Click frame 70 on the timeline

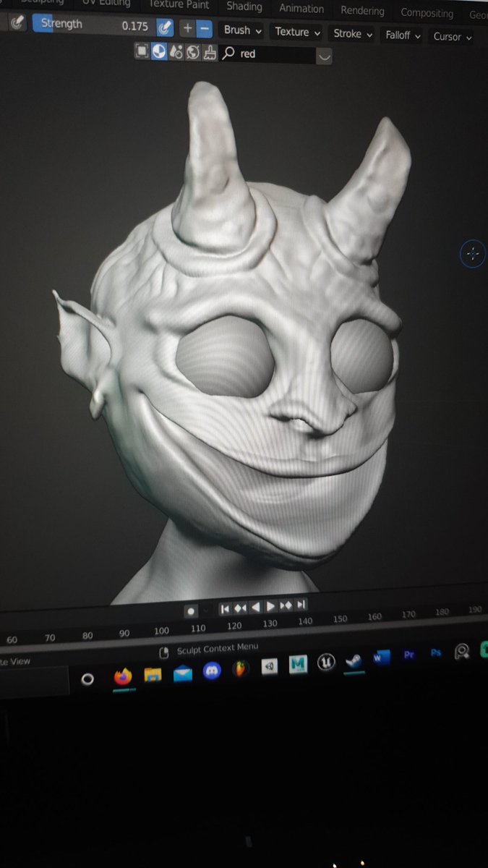pyautogui.click(x=50, y=638)
